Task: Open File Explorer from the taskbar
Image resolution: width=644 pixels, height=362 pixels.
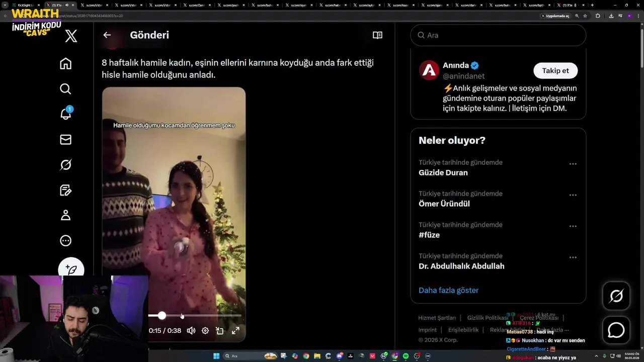Action: point(317,356)
